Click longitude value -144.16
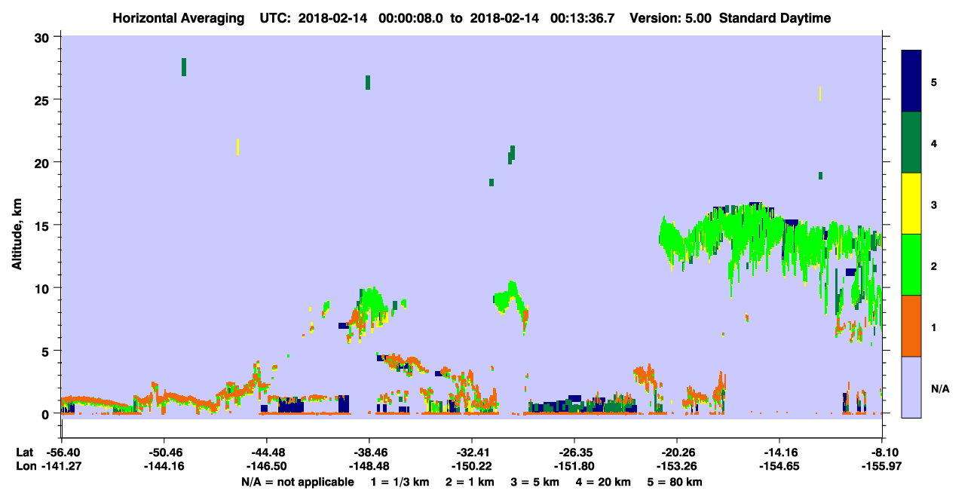This screenshot has height=503, width=980. pyautogui.click(x=164, y=467)
